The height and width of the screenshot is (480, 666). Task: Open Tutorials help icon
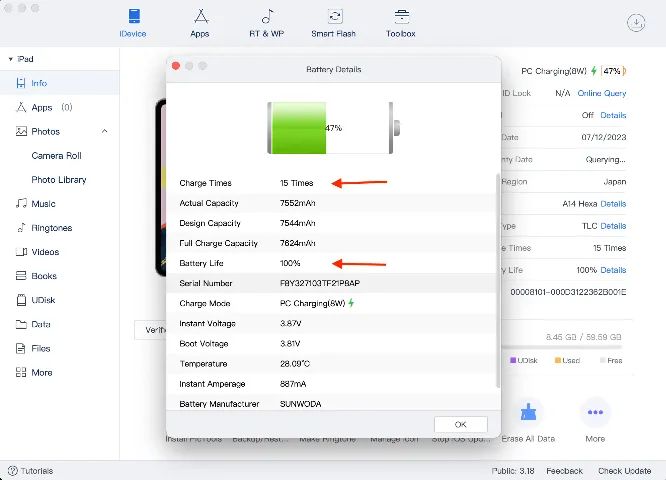(x=13, y=471)
